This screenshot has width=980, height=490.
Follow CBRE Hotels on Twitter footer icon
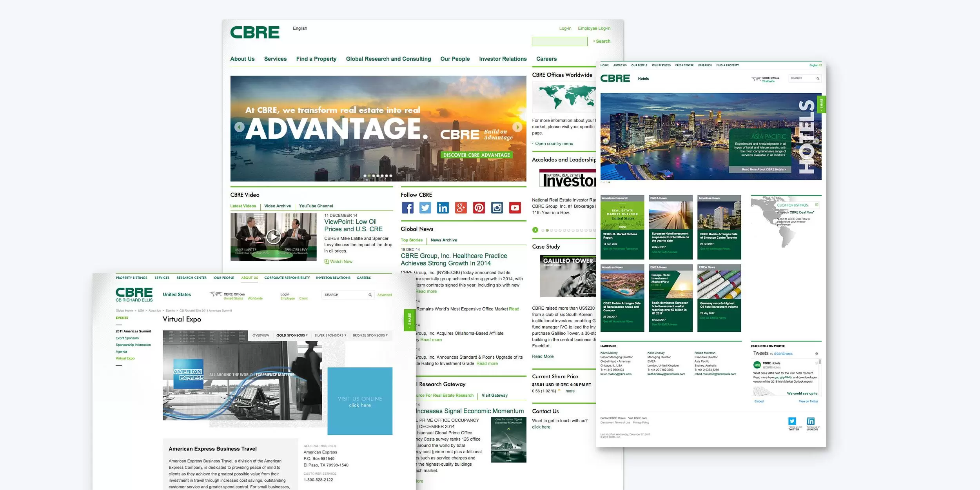(792, 421)
